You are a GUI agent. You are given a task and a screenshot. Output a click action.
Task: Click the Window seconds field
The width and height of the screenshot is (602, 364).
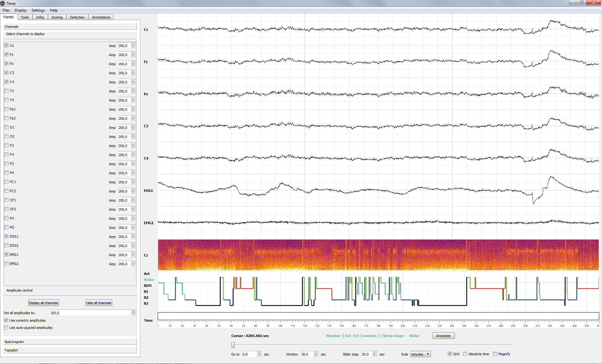click(x=307, y=354)
